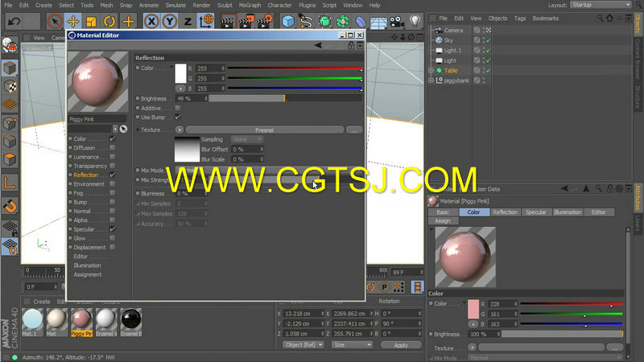Click the Render View clapperboard icon

tap(227, 21)
